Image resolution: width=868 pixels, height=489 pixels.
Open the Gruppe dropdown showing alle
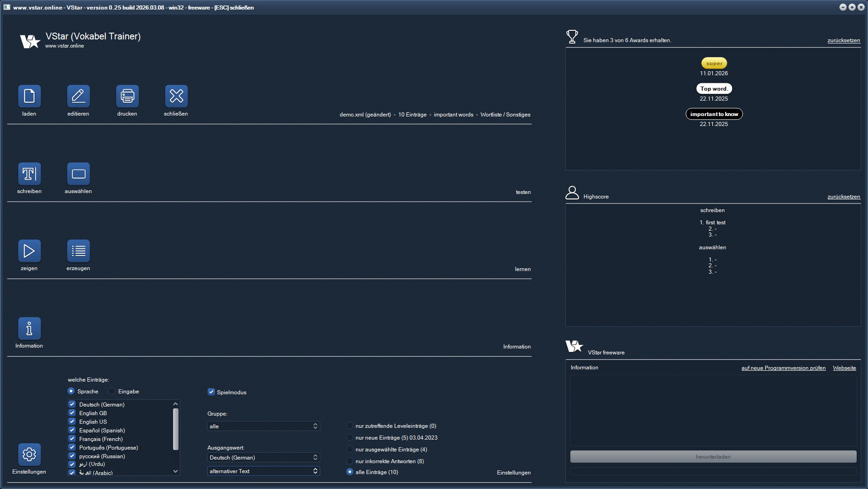(x=263, y=426)
